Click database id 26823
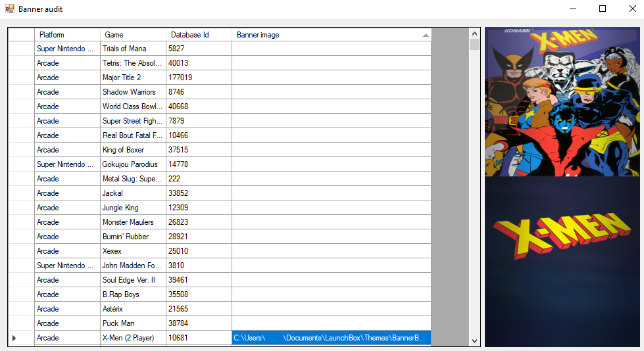This screenshot has height=351, width=644. pos(199,222)
